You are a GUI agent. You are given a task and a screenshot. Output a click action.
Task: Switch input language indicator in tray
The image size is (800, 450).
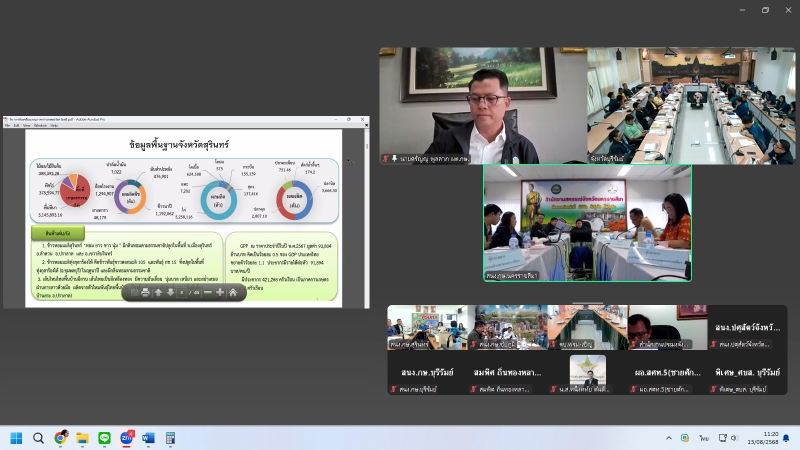(704, 438)
